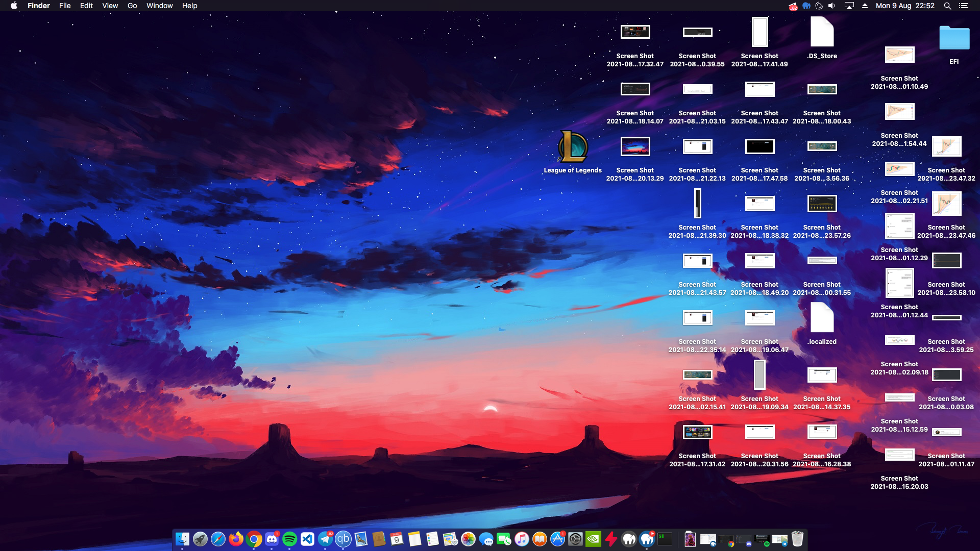
Task: Open Calendar app in the Dock
Action: click(x=397, y=539)
